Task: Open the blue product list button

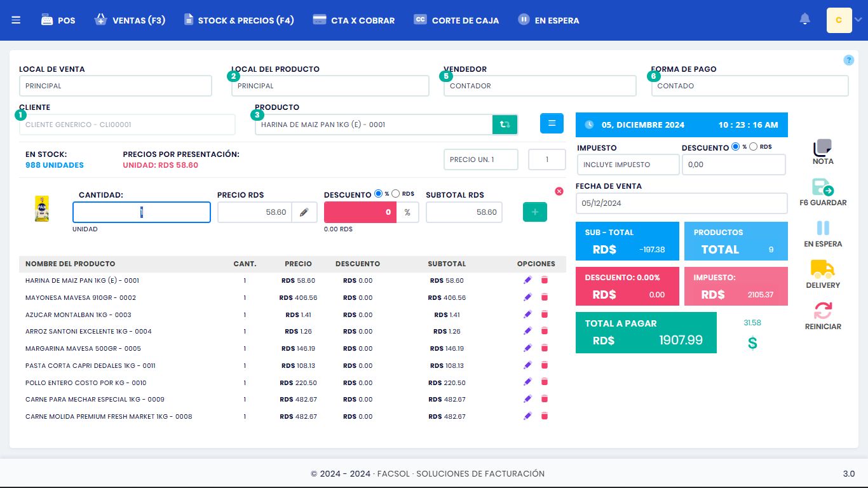Action: click(552, 123)
